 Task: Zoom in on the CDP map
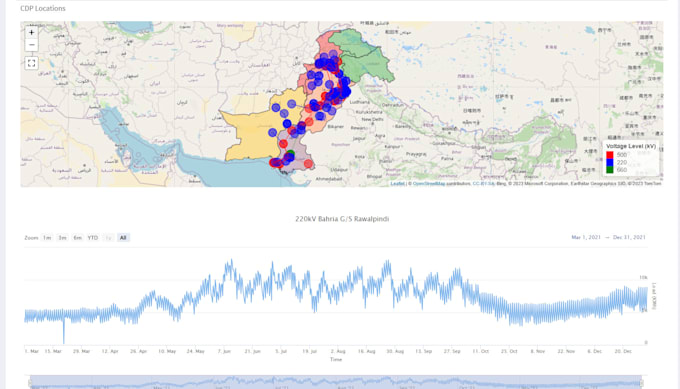(31, 33)
